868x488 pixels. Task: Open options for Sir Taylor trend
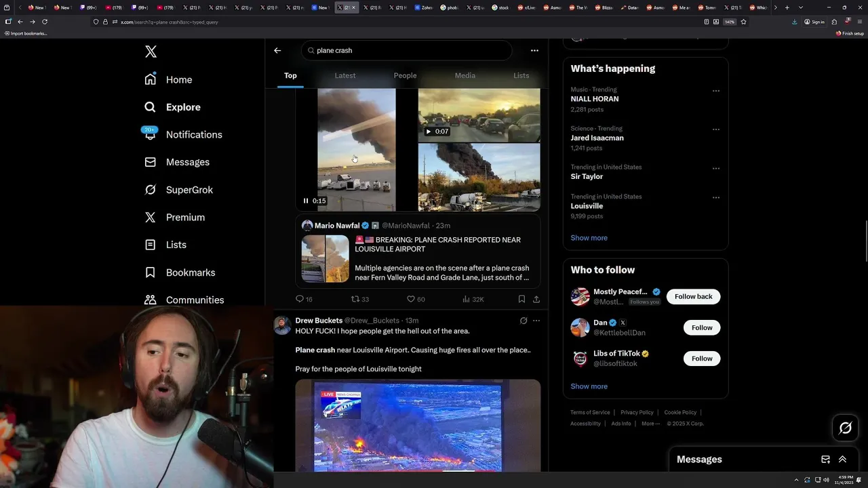click(x=715, y=168)
